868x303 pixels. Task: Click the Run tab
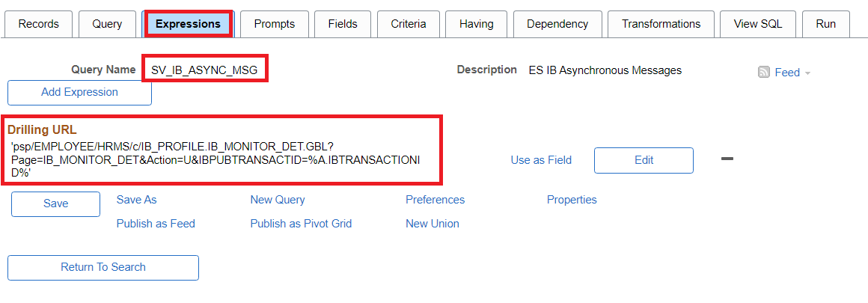click(x=826, y=24)
